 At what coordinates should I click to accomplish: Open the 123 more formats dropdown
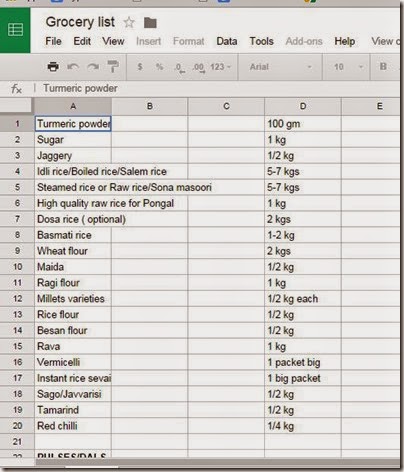(x=220, y=67)
